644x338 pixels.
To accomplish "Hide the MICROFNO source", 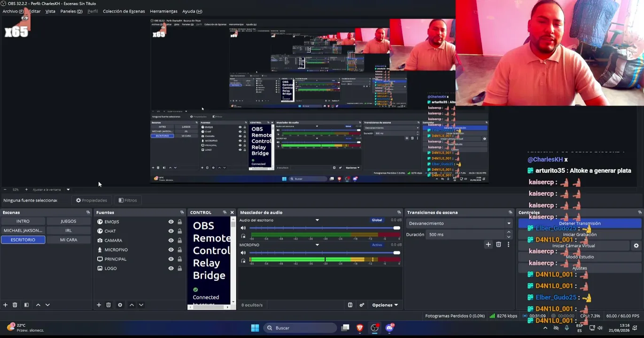I will (171, 250).
